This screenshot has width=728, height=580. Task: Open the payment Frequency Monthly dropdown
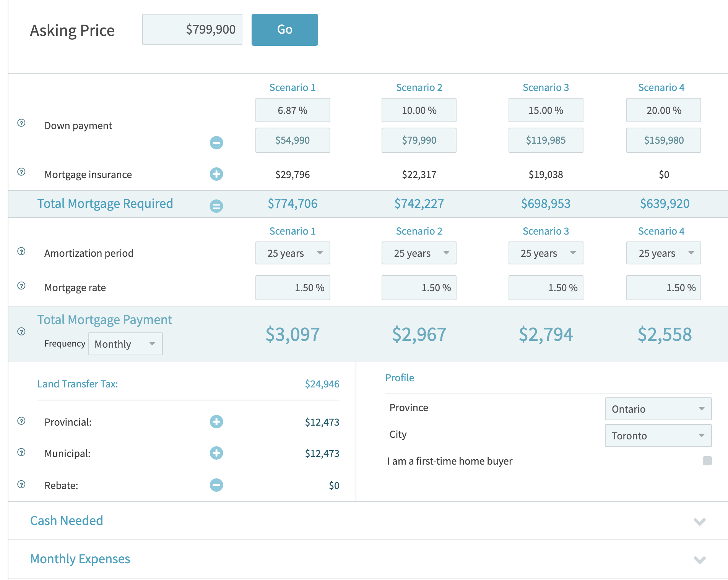pos(125,344)
